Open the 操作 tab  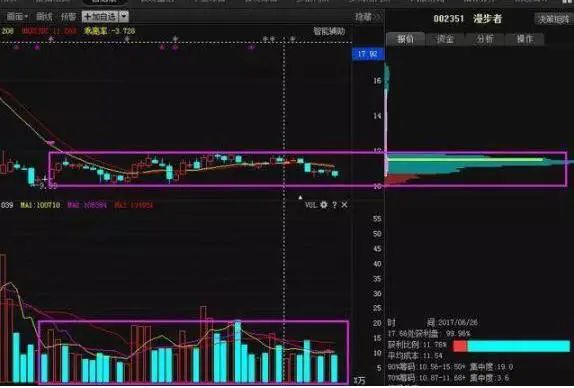point(525,39)
